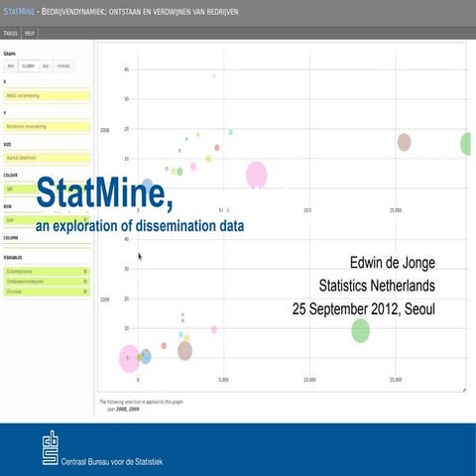
Task: Click the CBS logo in the footer
Action: click(51, 448)
